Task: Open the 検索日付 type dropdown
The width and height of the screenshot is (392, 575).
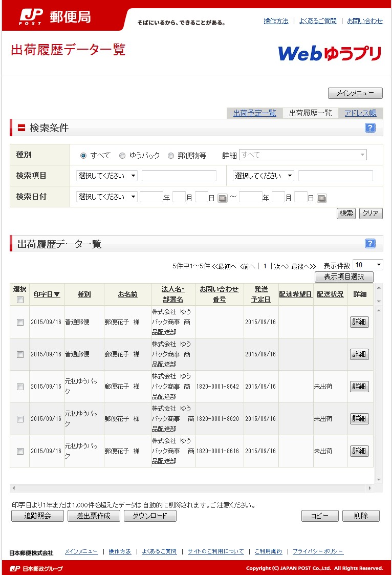Action: coord(107,197)
